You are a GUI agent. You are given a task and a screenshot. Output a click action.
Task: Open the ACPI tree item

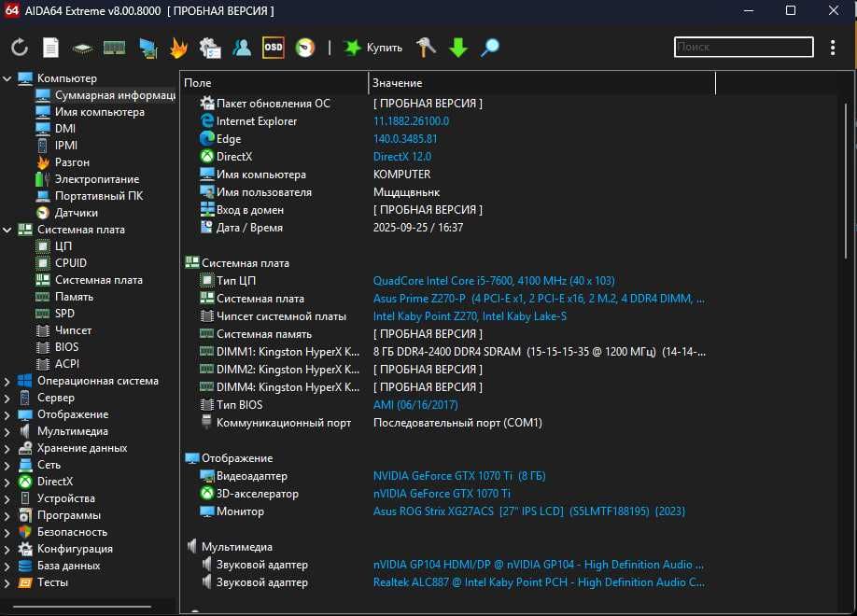57,364
